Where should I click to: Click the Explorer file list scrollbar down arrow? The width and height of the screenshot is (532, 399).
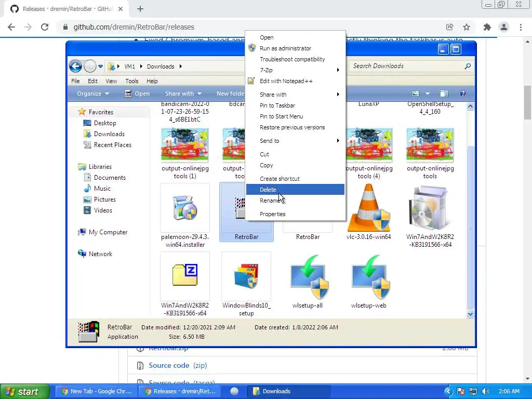(470, 314)
